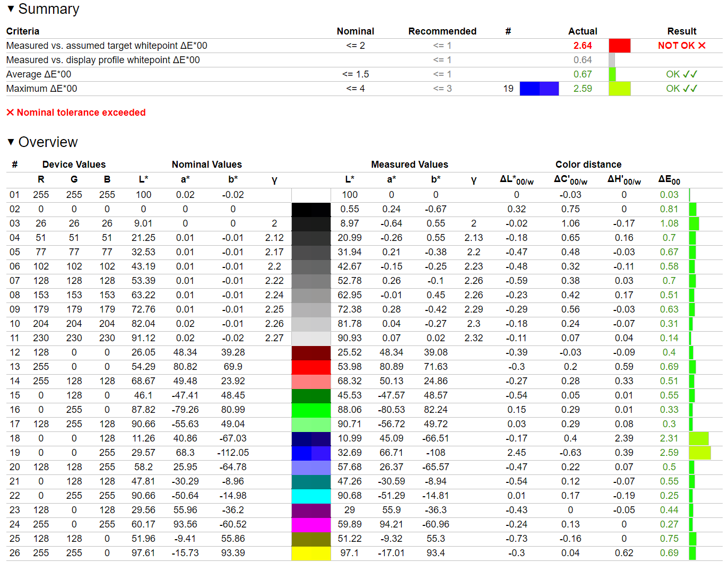Click ΔE00 value 1.08 in row 03

(x=669, y=223)
